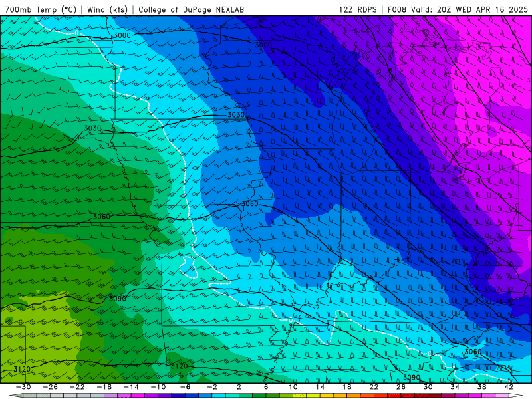Click the yellow segment of the color bar
This screenshot has height=399, width=532.
(x=313, y=396)
